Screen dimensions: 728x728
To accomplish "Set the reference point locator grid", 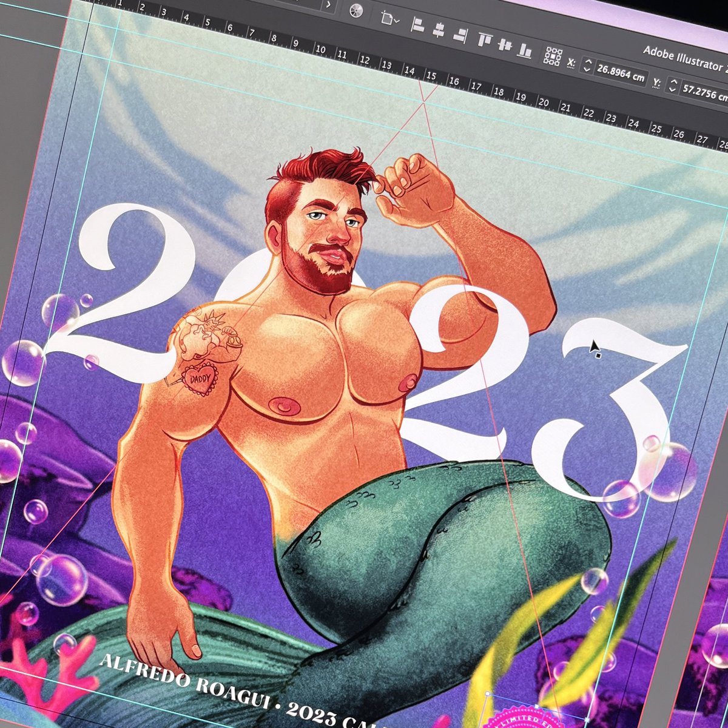I will click(553, 55).
